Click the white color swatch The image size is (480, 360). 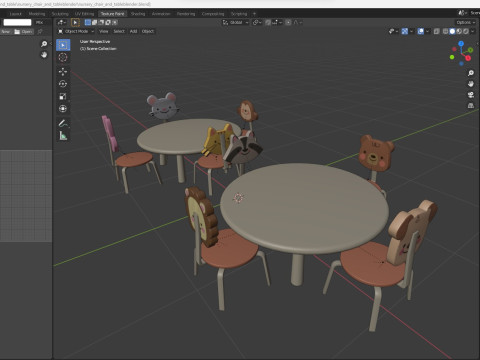pos(17,22)
